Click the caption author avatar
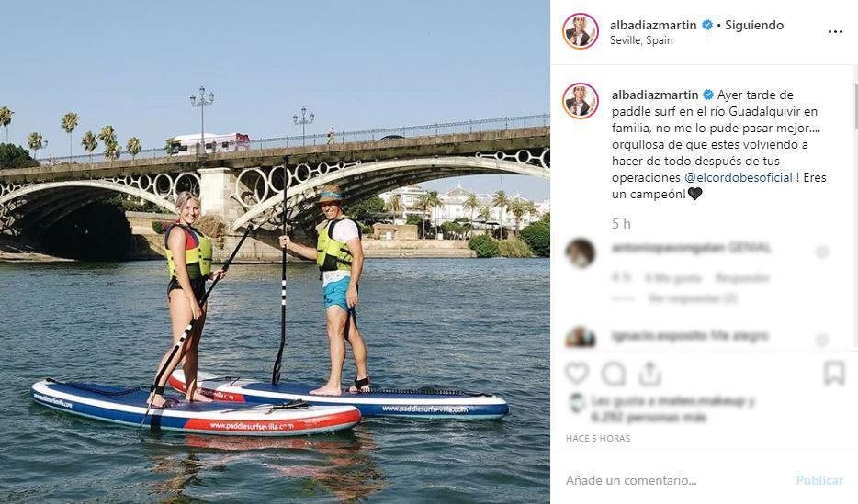 click(x=581, y=101)
